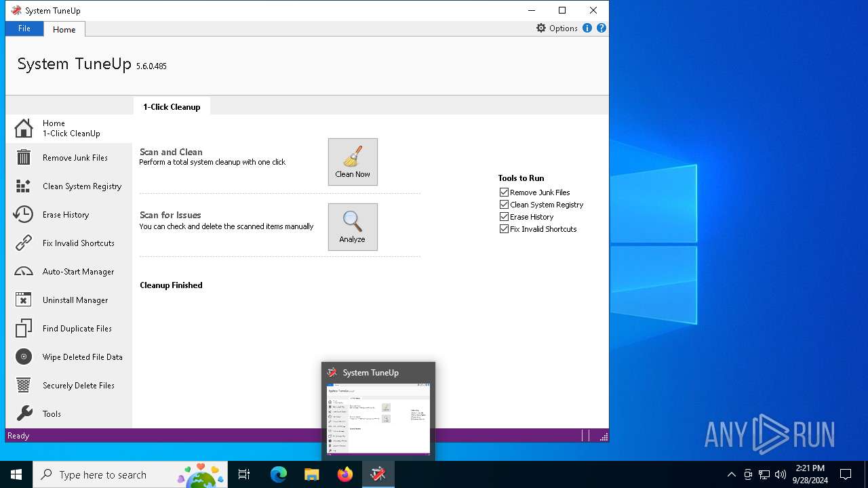
Task: Click the Options gear icon
Action: tap(541, 28)
